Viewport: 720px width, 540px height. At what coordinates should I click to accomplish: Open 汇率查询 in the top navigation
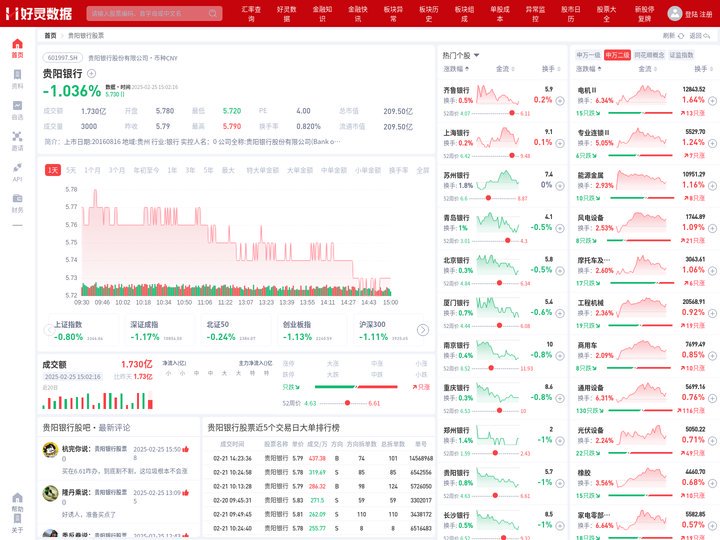251,14
